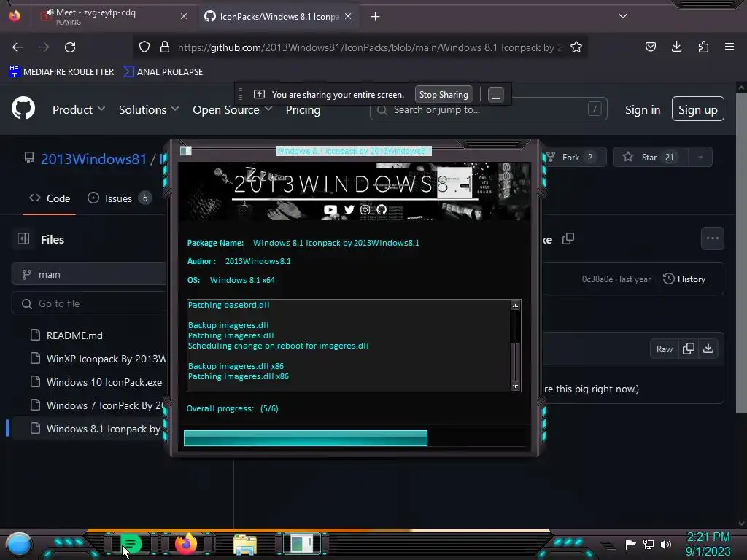Open Windows 10 IconPack.exe file
The height and width of the screenshot is (560, 747).
96,382
